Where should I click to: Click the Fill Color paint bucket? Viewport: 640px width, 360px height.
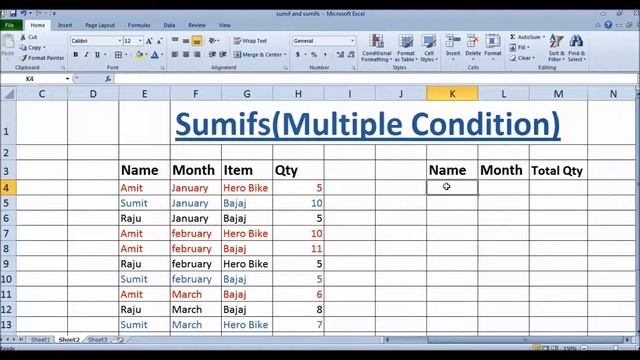[x=139, y=55]
